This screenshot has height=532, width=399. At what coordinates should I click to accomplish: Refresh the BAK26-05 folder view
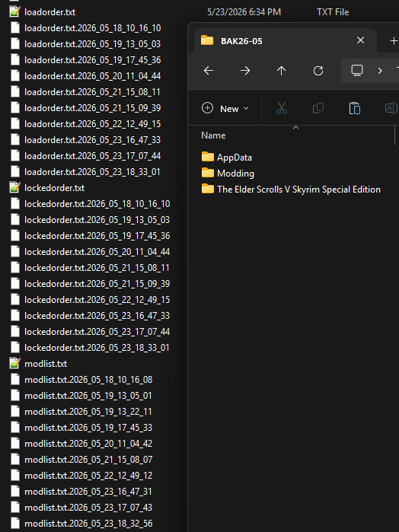coord(318,71)
